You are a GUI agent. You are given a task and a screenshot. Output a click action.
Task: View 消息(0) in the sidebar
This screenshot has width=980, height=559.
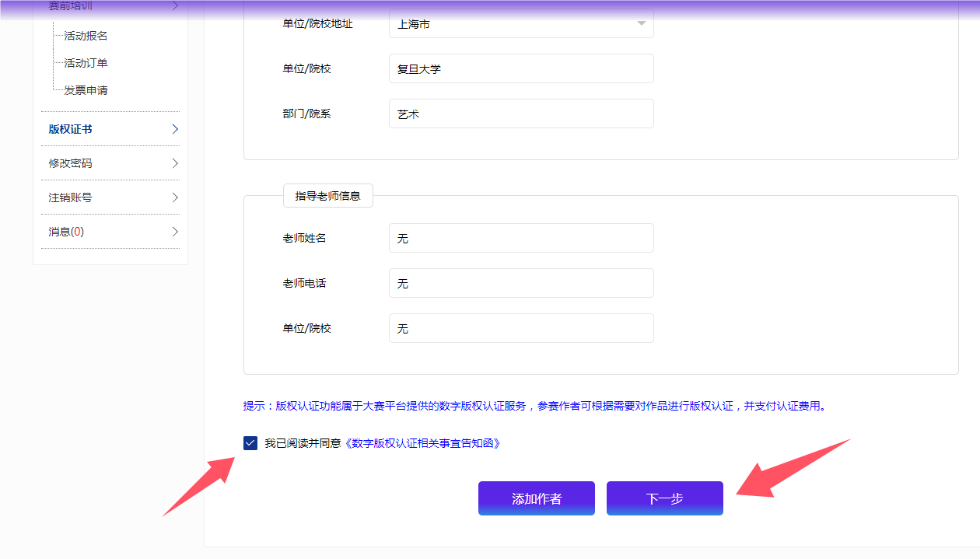[66, 232]
